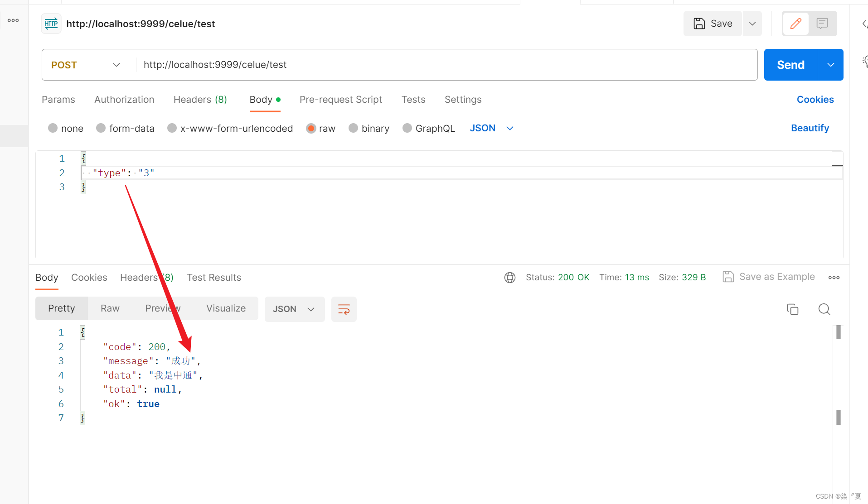Switch to Visualize response view
This screenshot has width=868, height=504.
tap(226, 308)
